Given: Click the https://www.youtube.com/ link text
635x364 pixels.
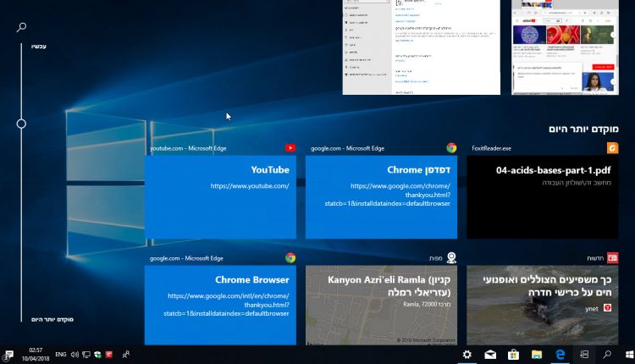Looking at the screenshot, I should click(x=250, y=186).
